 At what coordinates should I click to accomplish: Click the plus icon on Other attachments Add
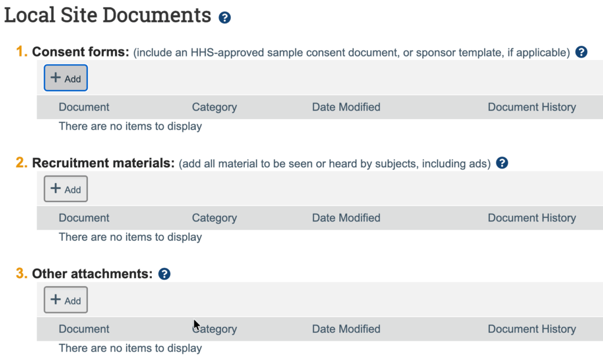(x=57, y=299)
